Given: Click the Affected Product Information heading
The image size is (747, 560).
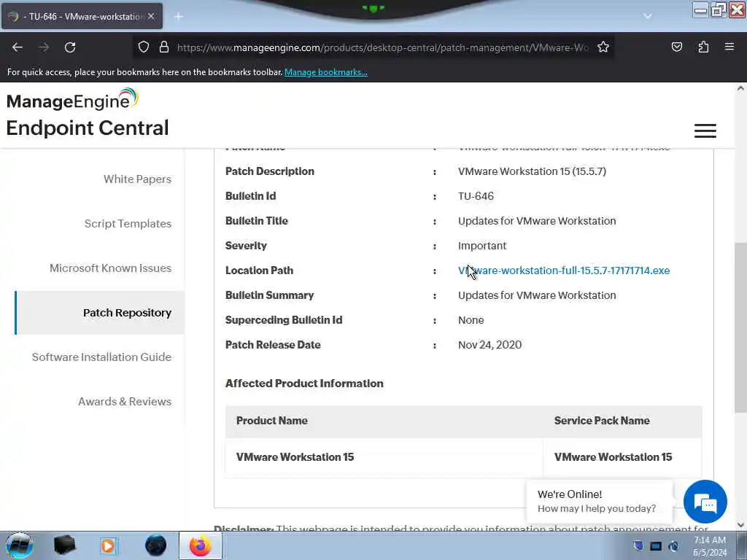Looking at the screenshot, I should [x=304, y=384].
